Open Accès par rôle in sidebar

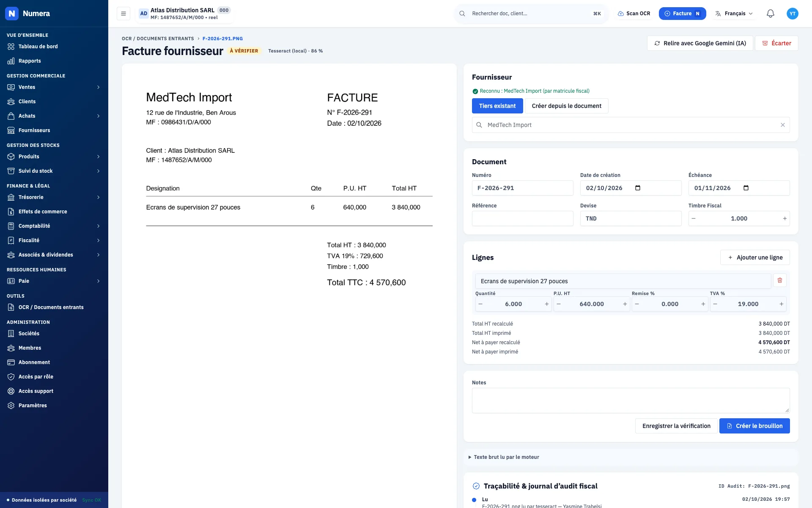54,377
